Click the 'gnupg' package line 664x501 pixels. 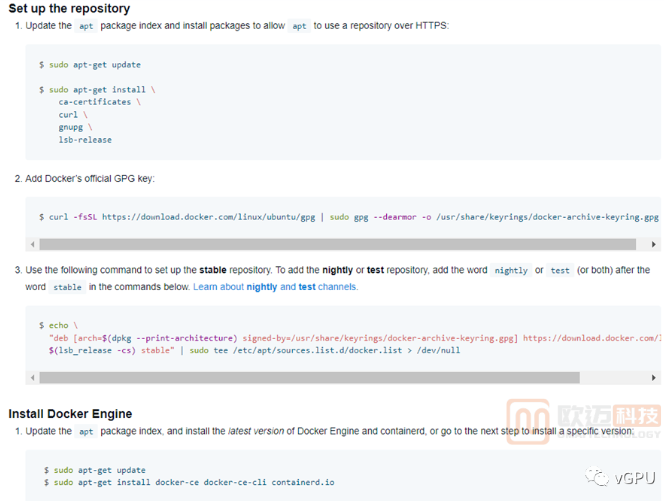tap(75, 127)
